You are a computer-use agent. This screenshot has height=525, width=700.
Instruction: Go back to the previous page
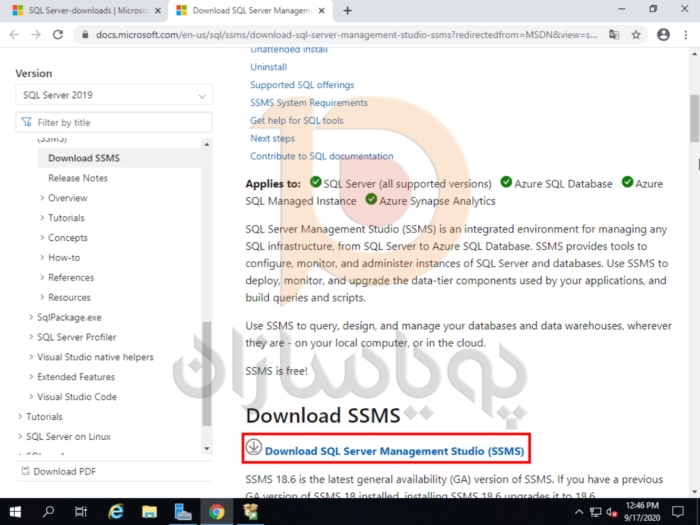(14, 34)
